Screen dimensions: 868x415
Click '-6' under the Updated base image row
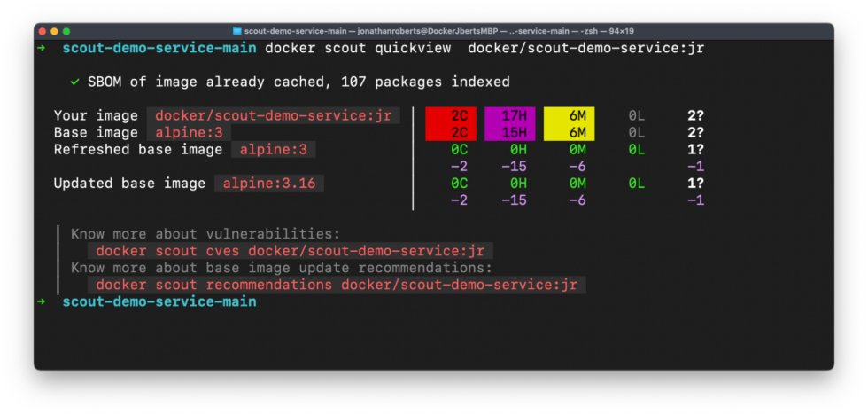577,200
